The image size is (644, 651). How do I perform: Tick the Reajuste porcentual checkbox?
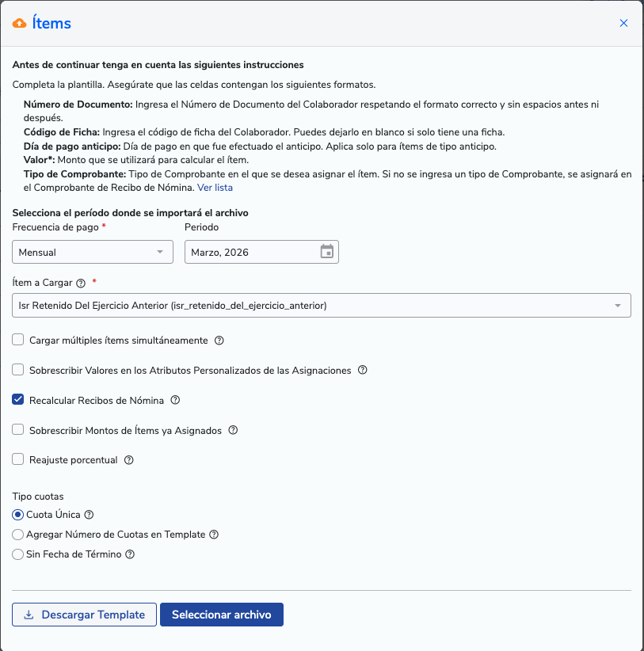(x=18, y=459)
